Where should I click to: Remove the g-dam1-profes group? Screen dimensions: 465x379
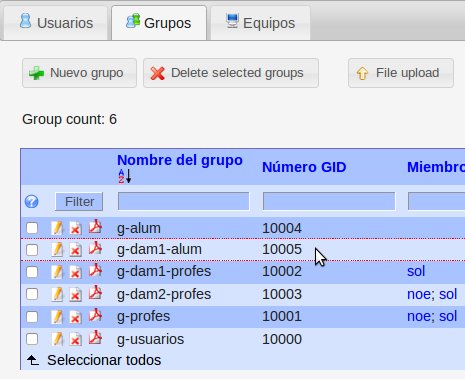pos(76,272)
